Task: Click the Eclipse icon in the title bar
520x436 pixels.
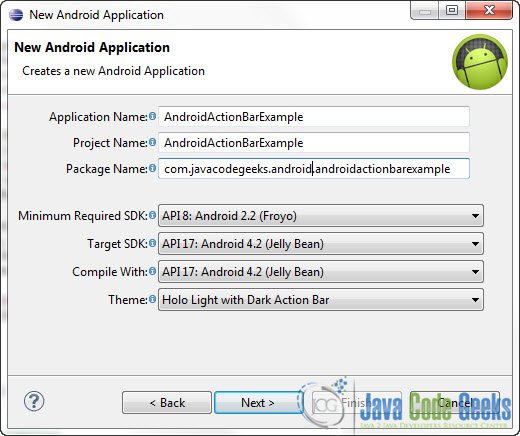Action: (x=16, y=15)
